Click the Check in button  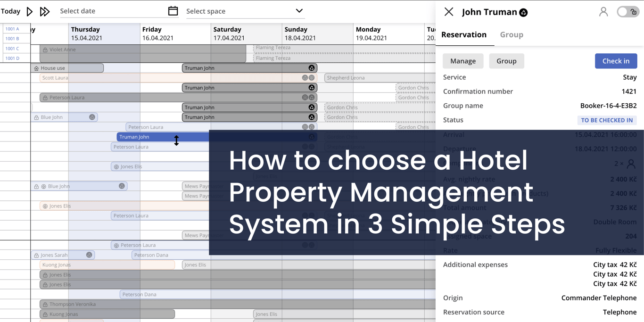(616, 61)
